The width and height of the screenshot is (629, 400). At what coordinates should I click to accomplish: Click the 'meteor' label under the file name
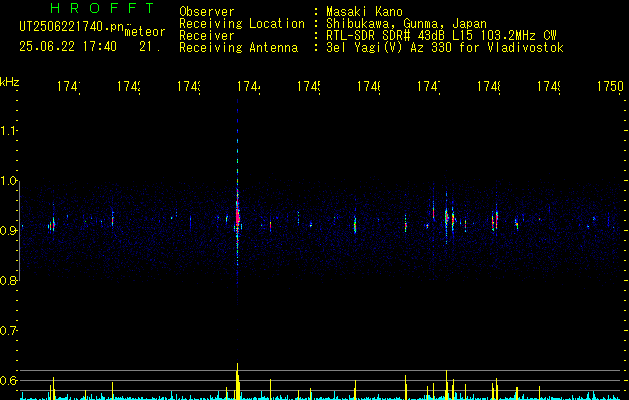coord(145,32)
